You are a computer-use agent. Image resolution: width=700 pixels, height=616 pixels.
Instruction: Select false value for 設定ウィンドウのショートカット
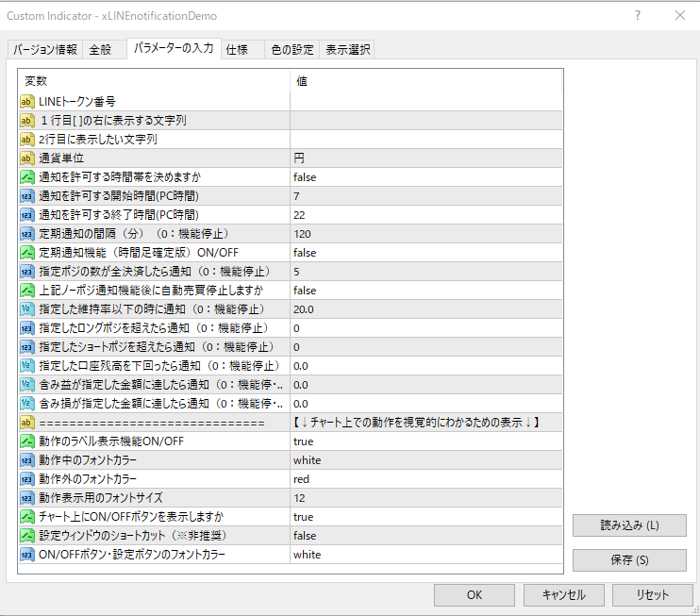tap(426, 536)
